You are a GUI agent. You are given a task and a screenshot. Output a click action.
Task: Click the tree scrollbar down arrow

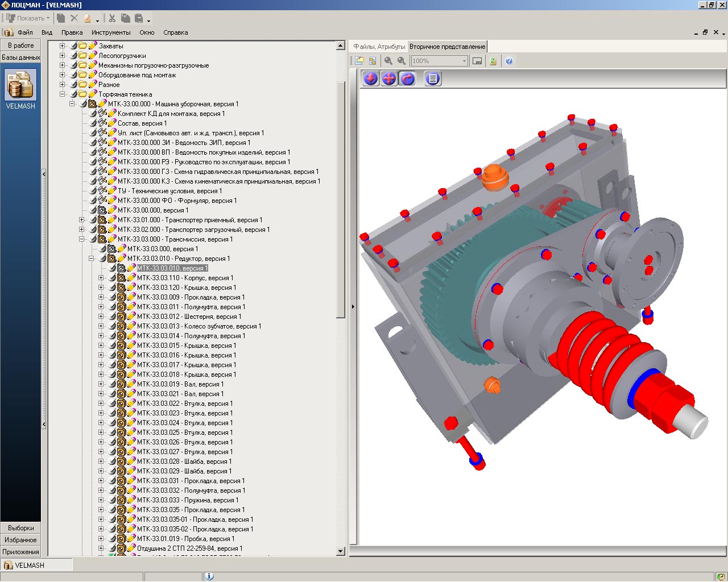341,551
